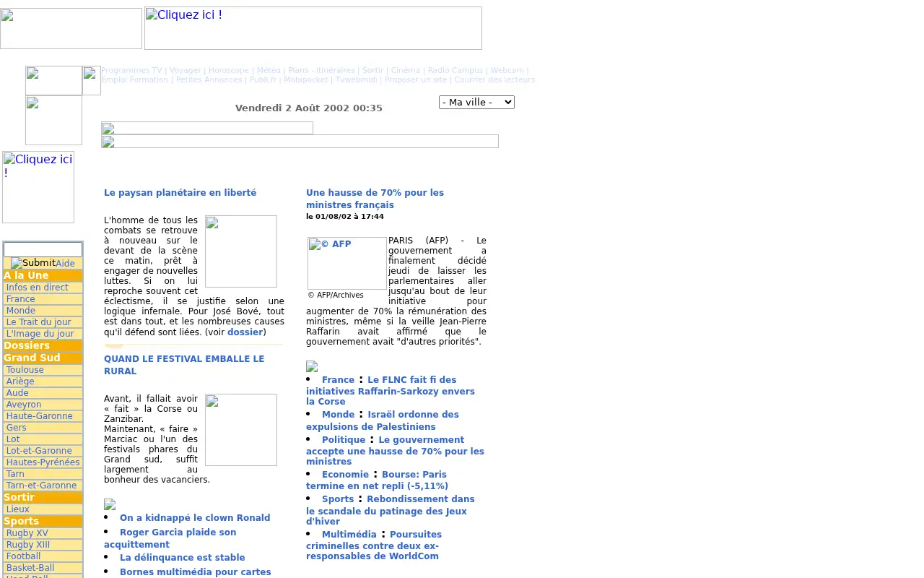The image size is (924, 578).
Task: Click 'Programmes TV' in the top links
Action: pos(131,71)
